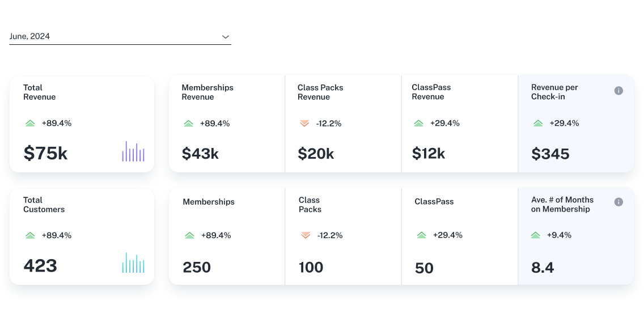Click green up arrow in Total Revenue card

coord(30,123)
